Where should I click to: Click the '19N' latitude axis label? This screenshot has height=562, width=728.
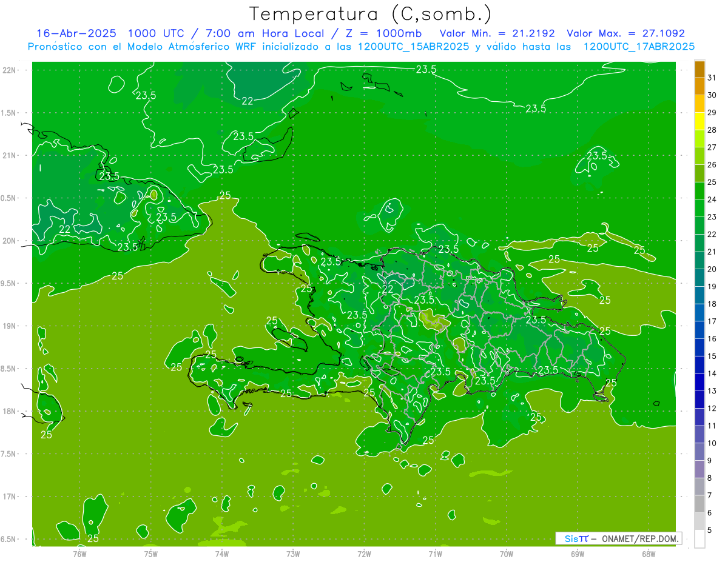(x=9, y=326)
